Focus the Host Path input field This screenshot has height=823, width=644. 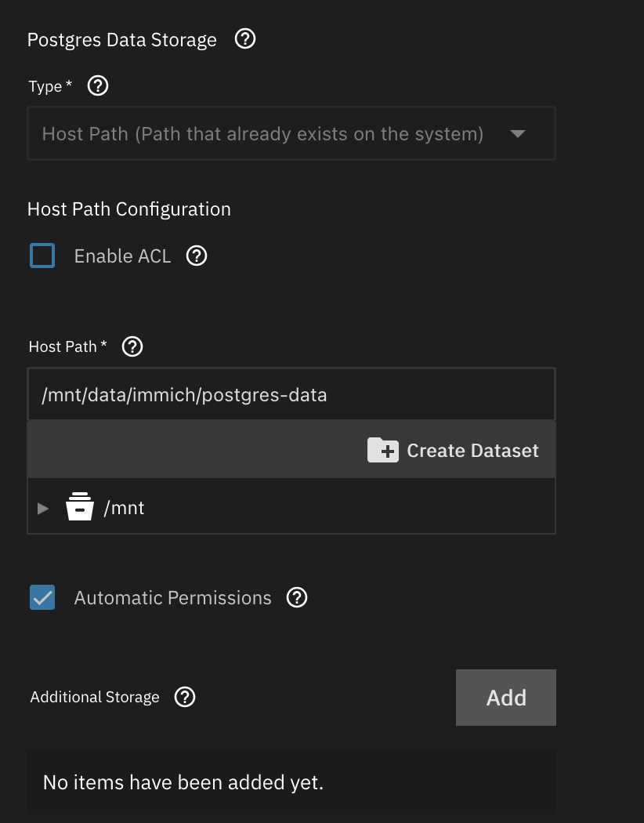291,394
